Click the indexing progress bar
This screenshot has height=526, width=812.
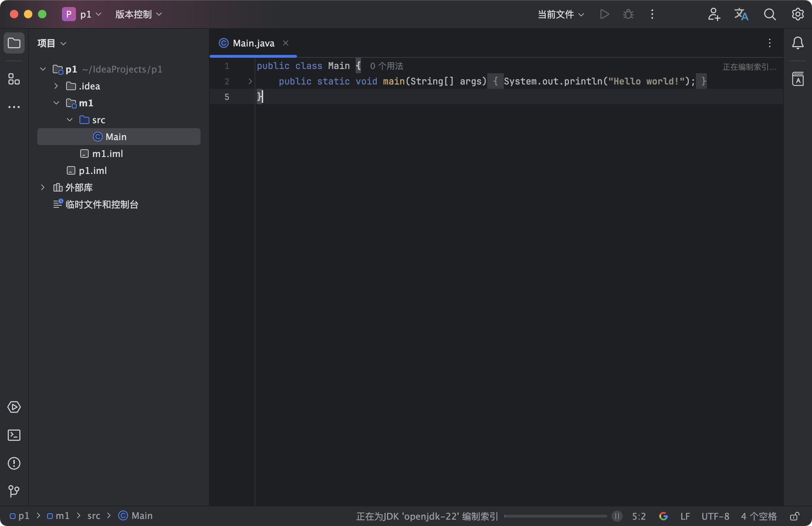coord(555,516)
